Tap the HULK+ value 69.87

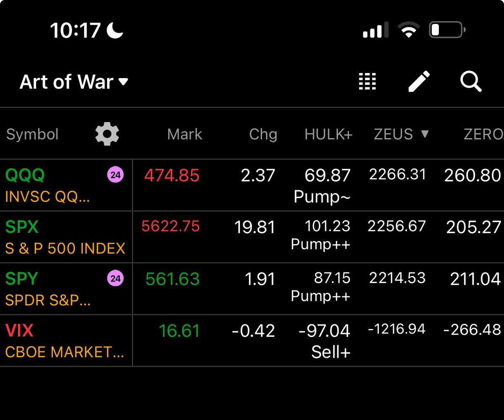[328, 175]
